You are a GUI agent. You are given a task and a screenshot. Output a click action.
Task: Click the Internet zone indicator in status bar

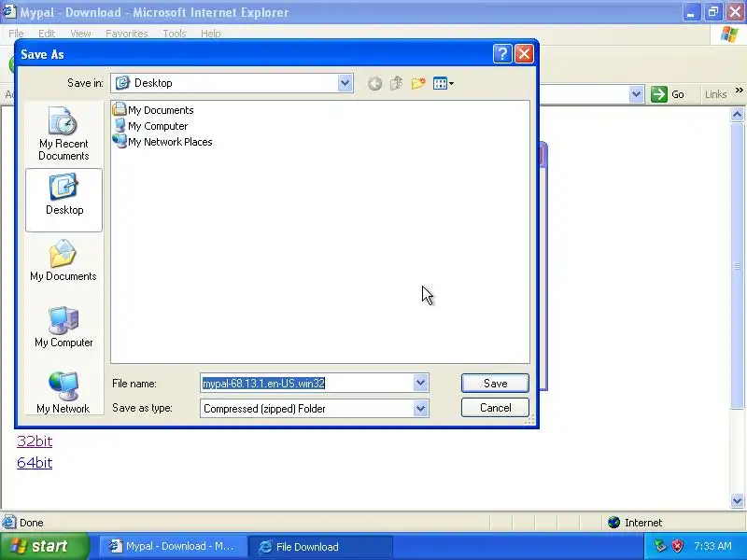tap(635, 523)
